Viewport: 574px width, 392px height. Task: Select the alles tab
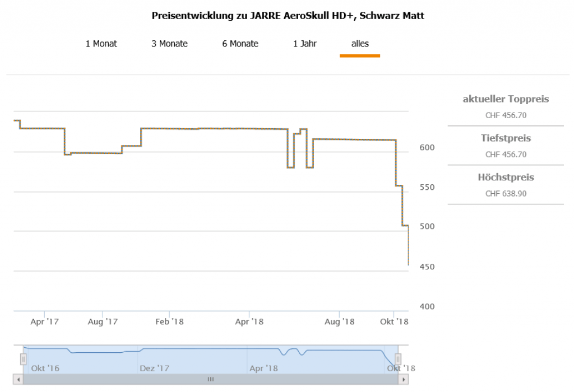click(360, 44)
